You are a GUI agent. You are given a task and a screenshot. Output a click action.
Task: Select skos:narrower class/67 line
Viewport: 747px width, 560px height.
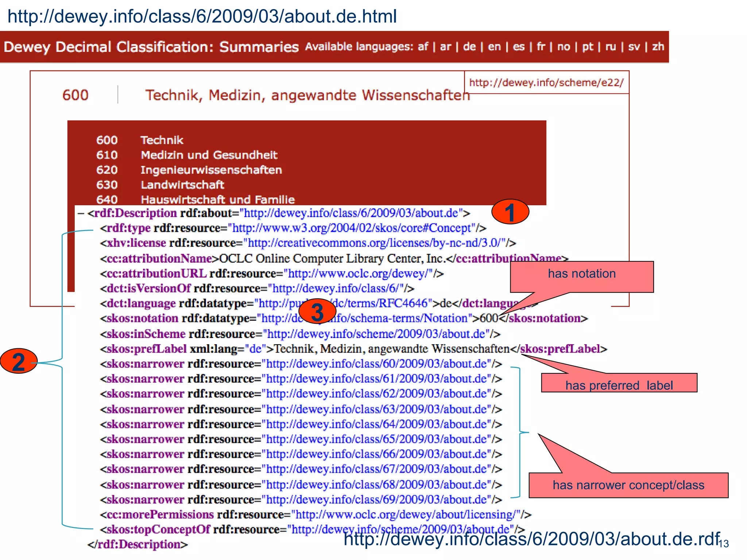click(x=301, y=470)
